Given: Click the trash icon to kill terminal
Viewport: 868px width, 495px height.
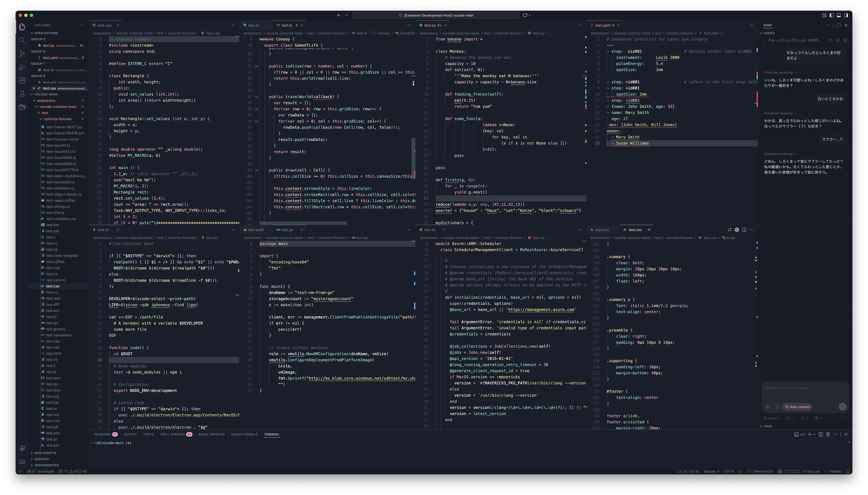Looking at the screenshot, I should click(828, 435).
